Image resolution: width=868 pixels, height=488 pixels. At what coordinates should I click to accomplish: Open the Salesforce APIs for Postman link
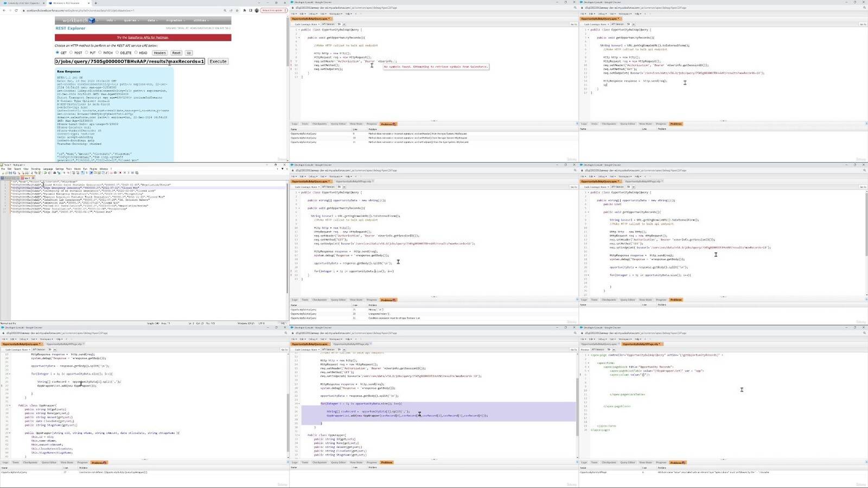[148, 37]
